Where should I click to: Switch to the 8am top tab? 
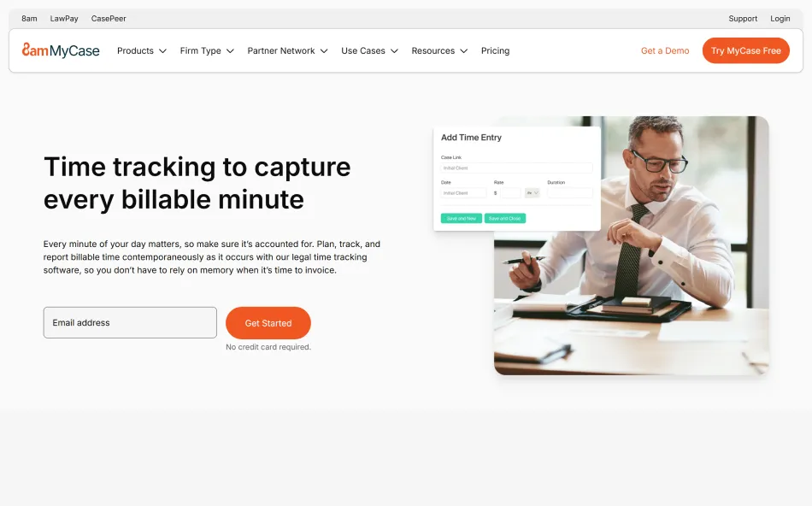[x=29, y=19]
